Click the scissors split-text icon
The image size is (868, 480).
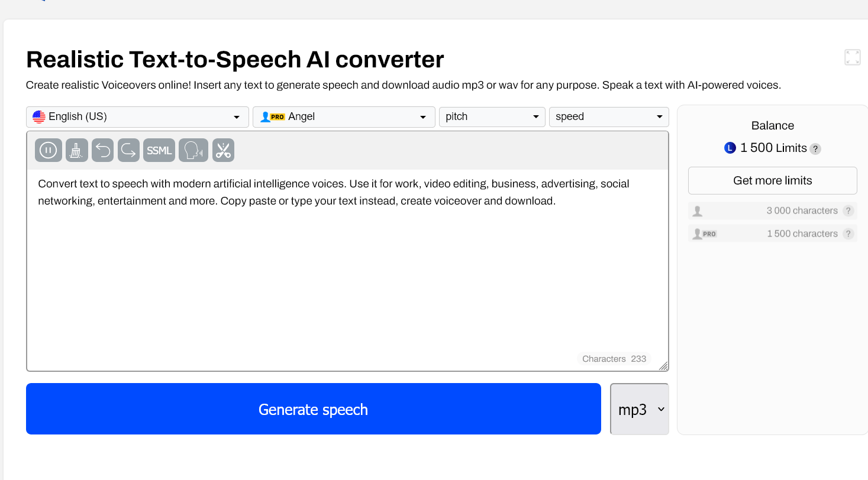223,150
